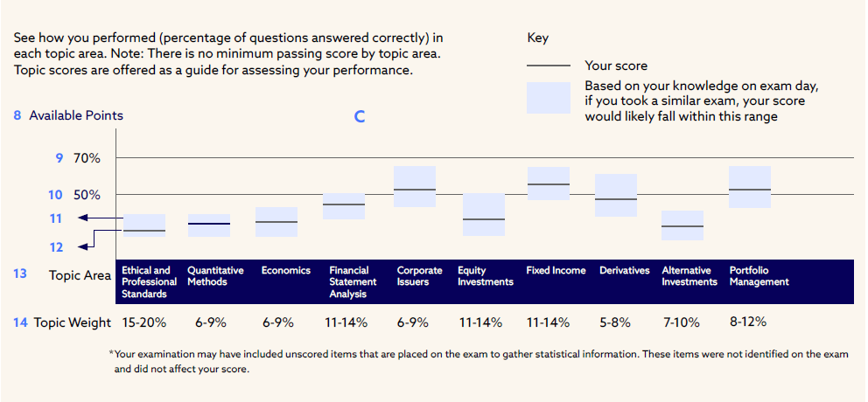Click the 'Your score' line sample in Key

(550, 66)
